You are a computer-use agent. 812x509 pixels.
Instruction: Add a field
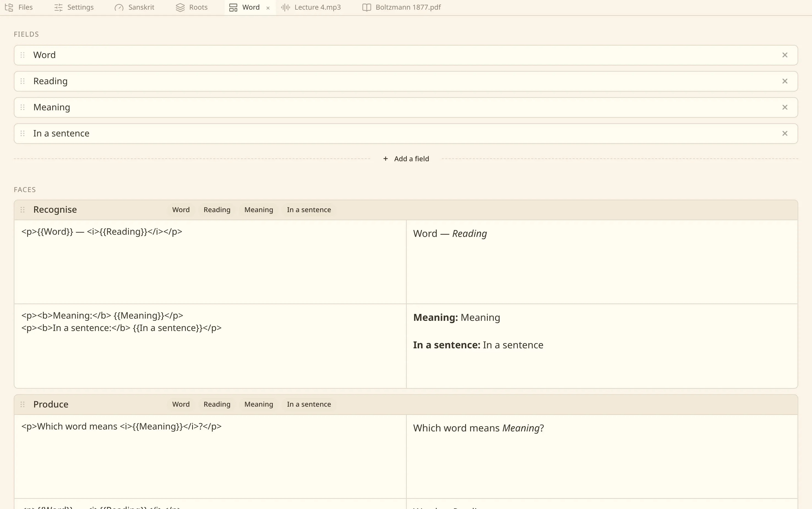406,158
